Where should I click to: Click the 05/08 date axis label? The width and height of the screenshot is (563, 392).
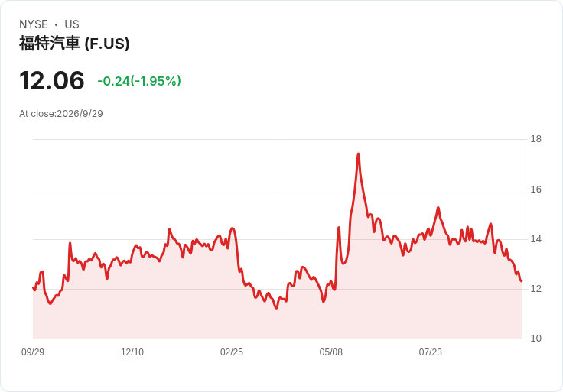click(330, 352)
